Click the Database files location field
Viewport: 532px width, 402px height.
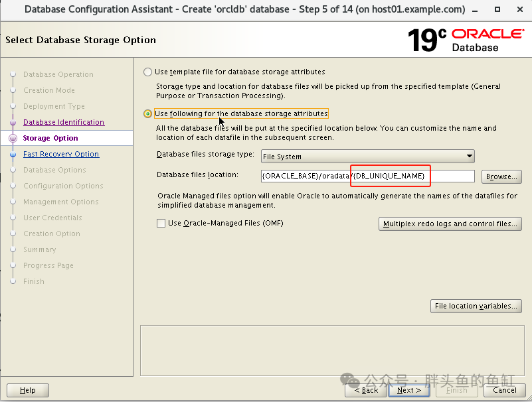368,176
